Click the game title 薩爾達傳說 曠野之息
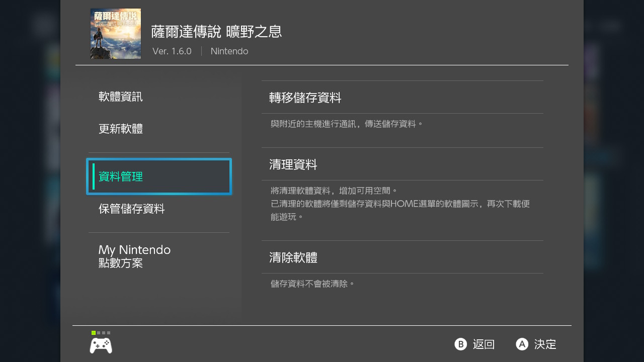This screenshot has width=644, height=362. point(217,32)
